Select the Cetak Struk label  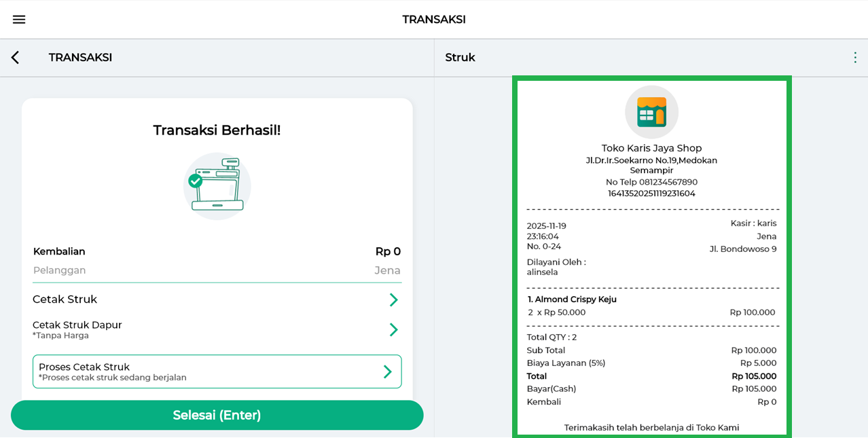(65, 299)
